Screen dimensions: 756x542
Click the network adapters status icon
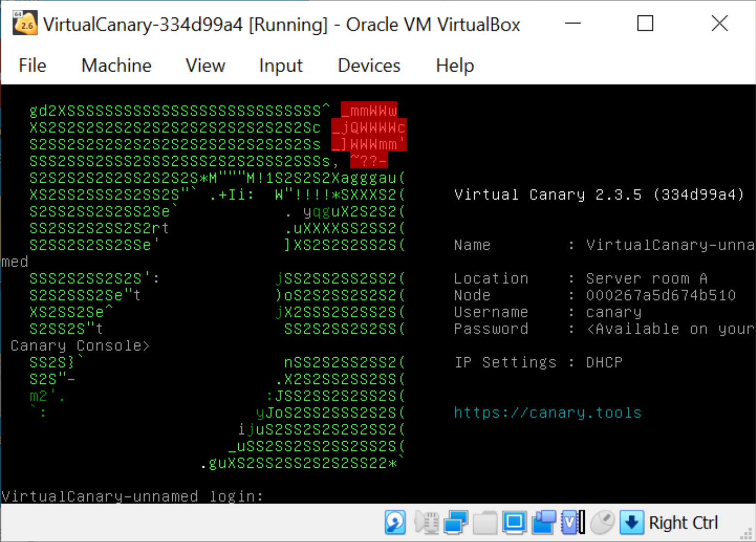click(x=456, y=523)
